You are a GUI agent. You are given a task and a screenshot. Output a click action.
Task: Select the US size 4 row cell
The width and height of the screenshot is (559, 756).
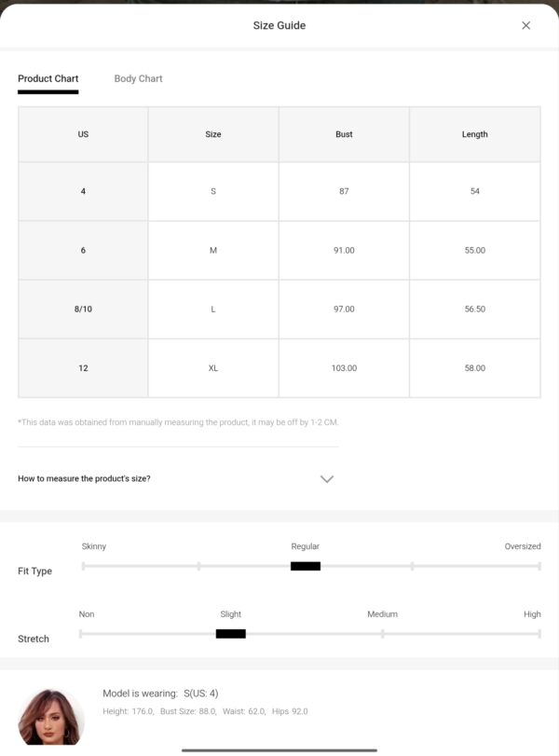point(83,191)
